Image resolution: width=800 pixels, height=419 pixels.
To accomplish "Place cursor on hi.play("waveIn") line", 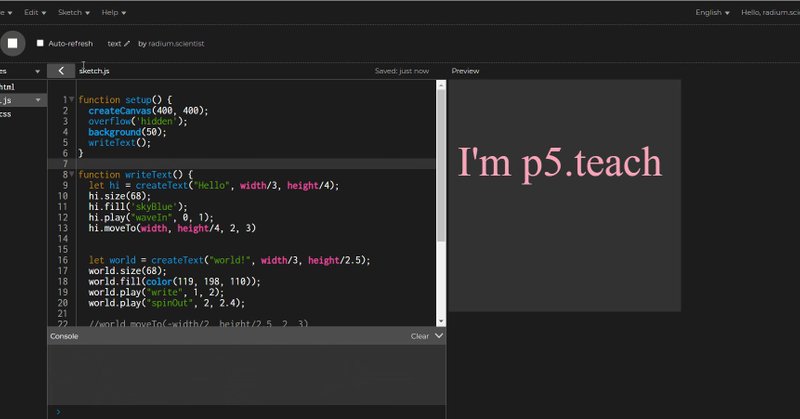I will (151, 217).
